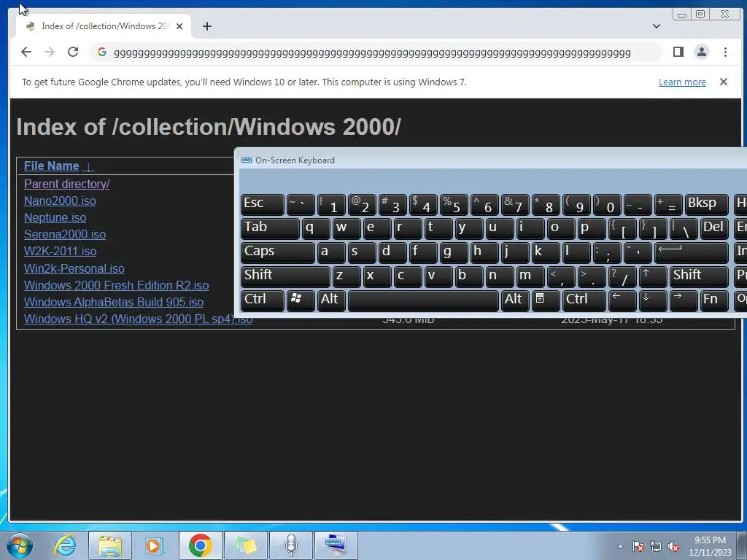Image resolution: width=747 pixels, height=560 pixels.
Task: Open Chrome three-dot menu
Action: click(725, 52)
